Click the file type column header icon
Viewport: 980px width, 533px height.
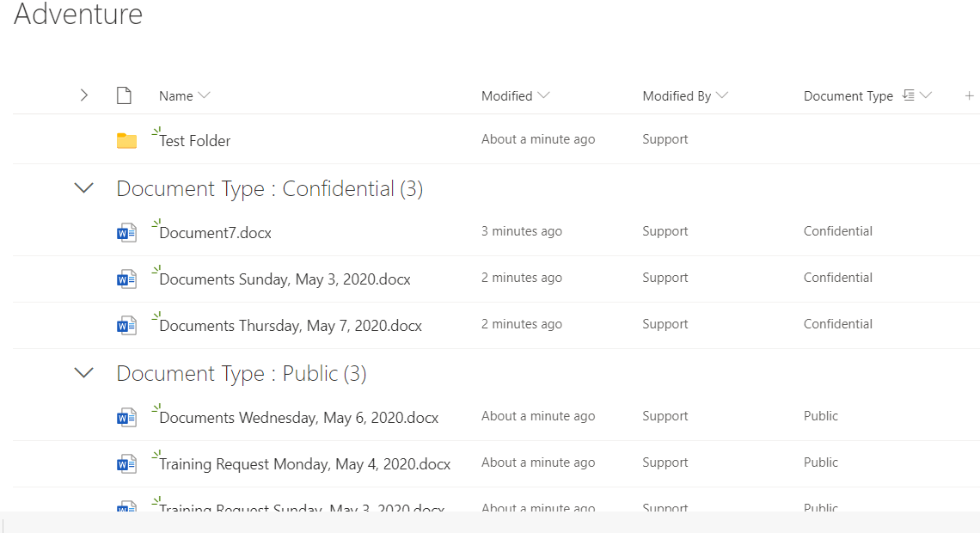click(125, 95)
